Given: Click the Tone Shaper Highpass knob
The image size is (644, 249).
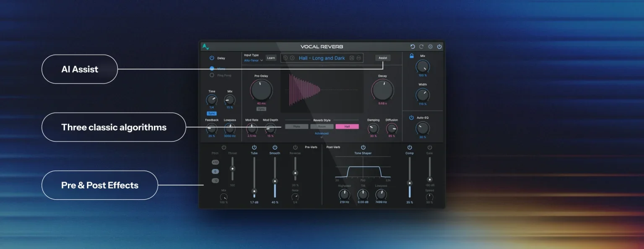Looking at the screenshot, I should click(344, 194).
